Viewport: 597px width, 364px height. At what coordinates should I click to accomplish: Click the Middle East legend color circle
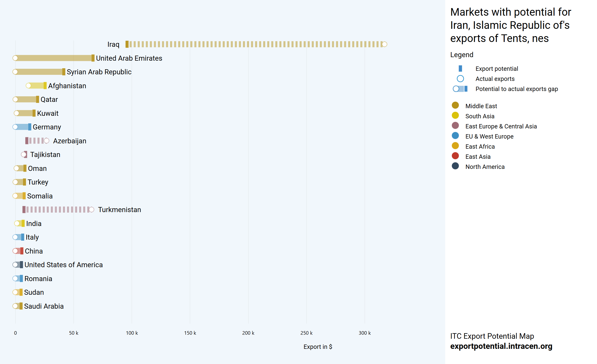coord(455,105)
